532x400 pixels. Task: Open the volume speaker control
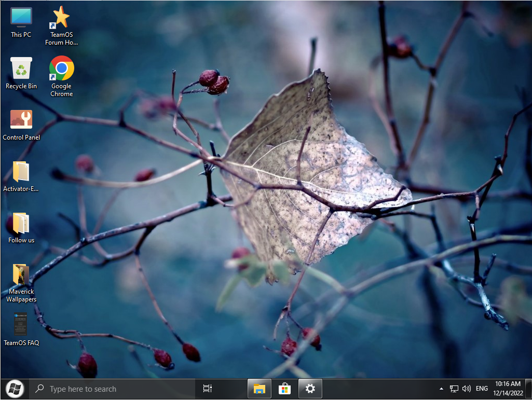tap(466, 389)
